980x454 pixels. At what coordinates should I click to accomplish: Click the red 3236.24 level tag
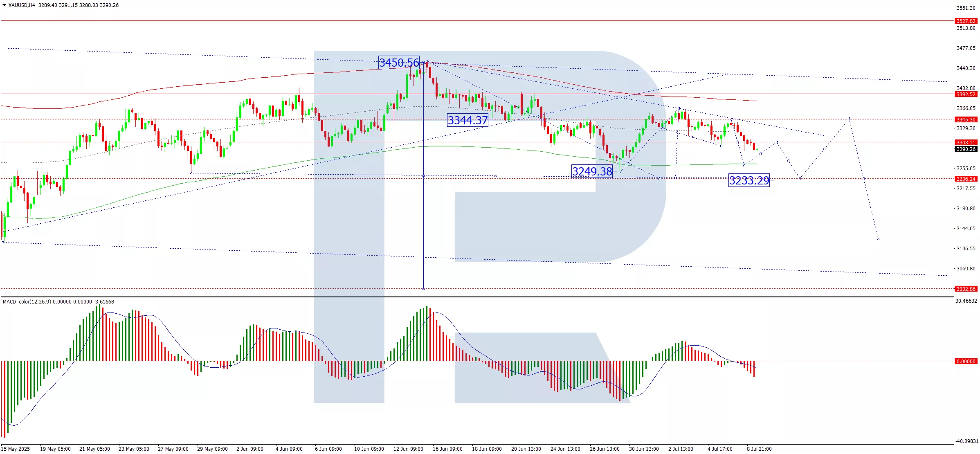966,179
